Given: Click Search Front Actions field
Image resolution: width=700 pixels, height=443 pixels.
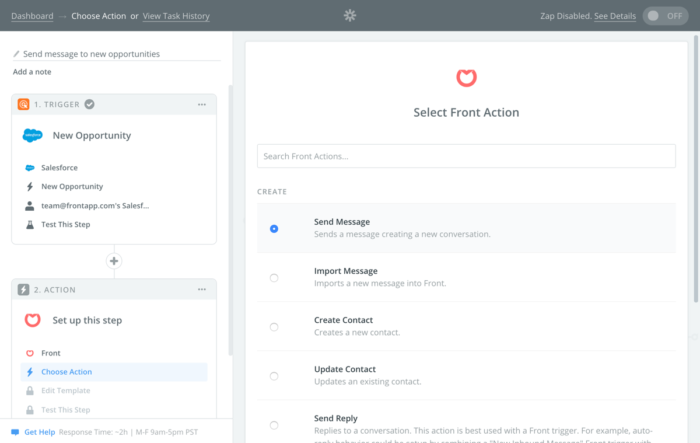Looking at the screenshot, I should point(466,156).
